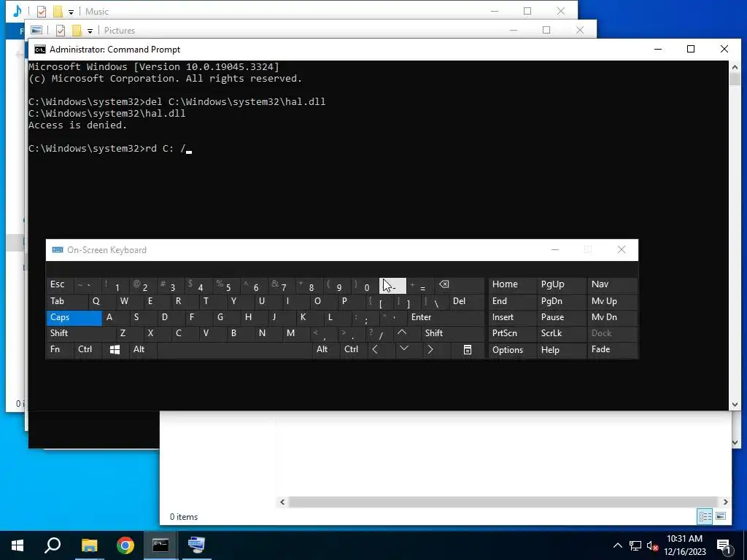Click Pictures window properties quick access icon
Screen dimensions: 747x560
click(x=60, y=31)
